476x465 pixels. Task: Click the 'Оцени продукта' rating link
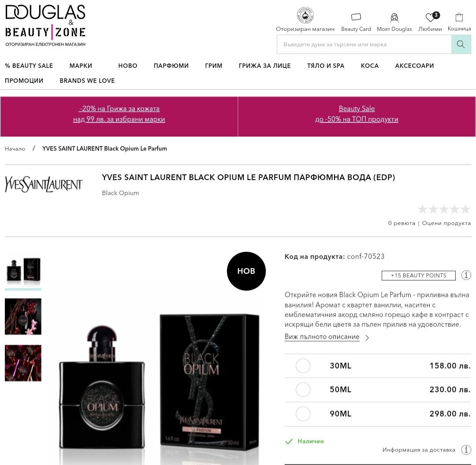(446, 223)
